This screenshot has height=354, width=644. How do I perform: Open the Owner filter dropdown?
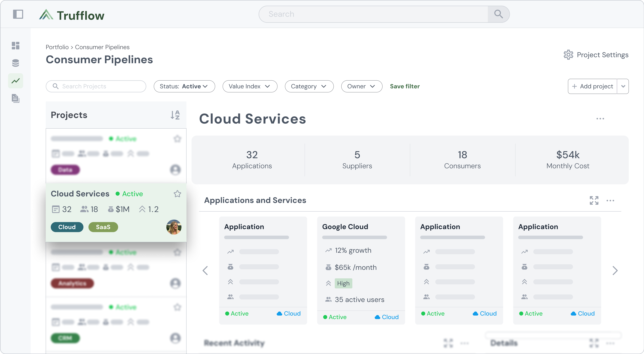click(362, 86)
